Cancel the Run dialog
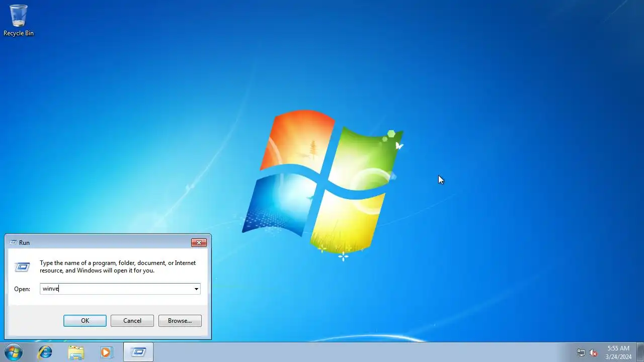The height and width of the screenshot is (362, 644). (132, 321)
